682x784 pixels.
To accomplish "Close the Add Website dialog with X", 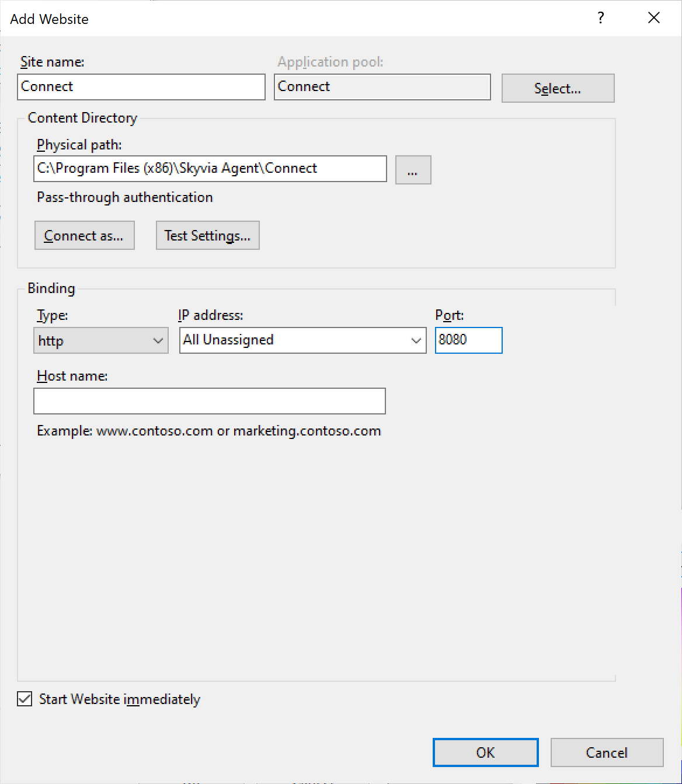I will click(x=653, y=18).
